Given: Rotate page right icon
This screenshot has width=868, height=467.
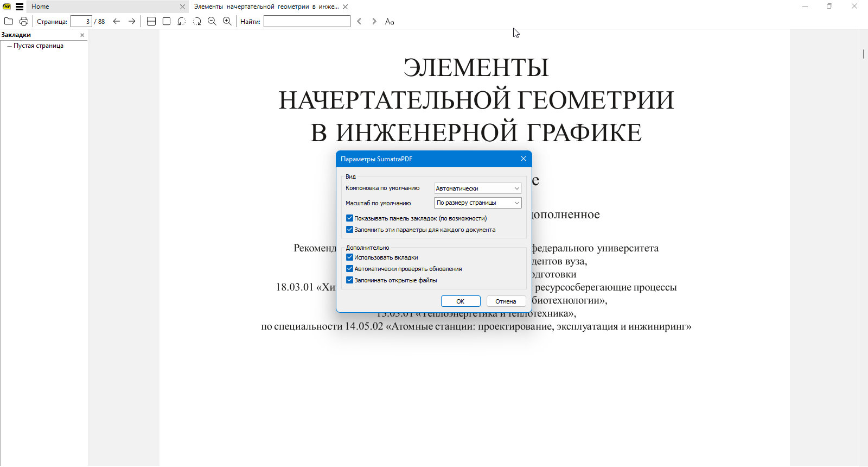Looking at the screenshot, I should 197,21.
